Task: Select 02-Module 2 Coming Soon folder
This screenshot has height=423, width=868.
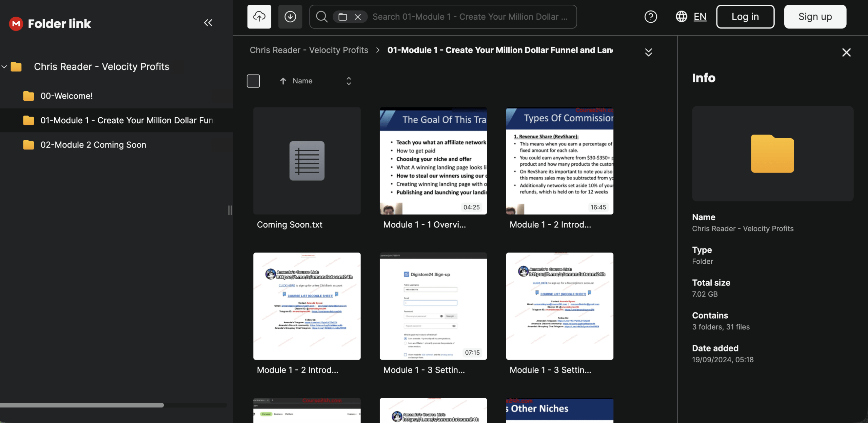Action: point(93,145)
